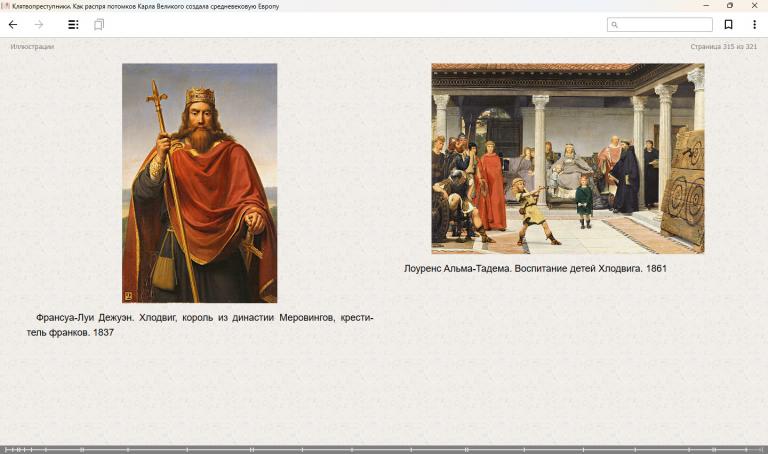Click the 'Иллюстрации' chapter header

coord(32,47)
